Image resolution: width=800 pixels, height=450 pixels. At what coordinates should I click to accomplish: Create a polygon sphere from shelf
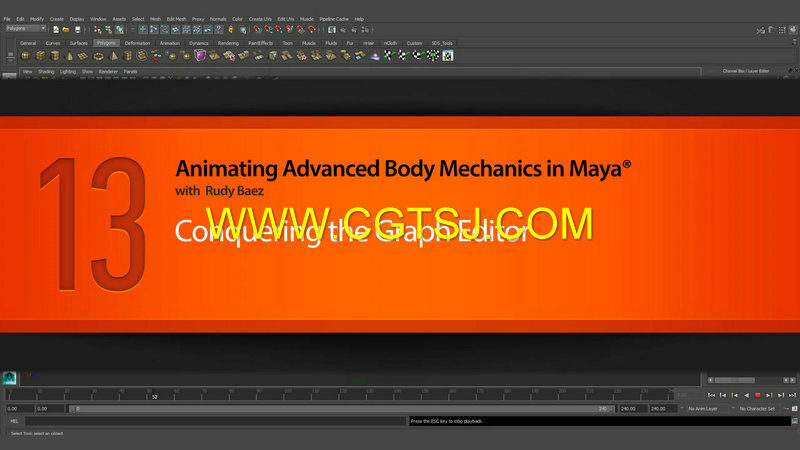26,56
